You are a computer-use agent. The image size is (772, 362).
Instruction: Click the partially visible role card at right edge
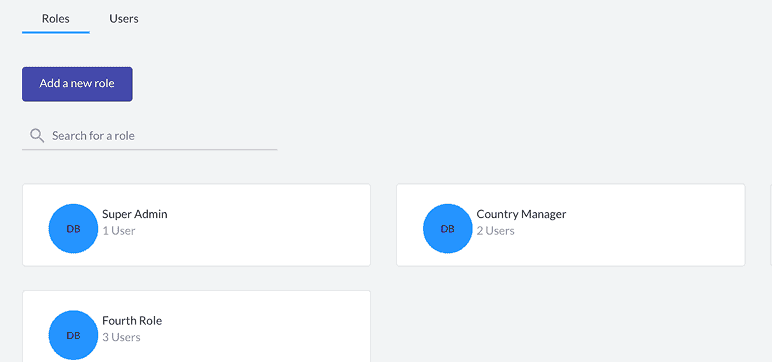pyautogui.click(x=771, y=226)
